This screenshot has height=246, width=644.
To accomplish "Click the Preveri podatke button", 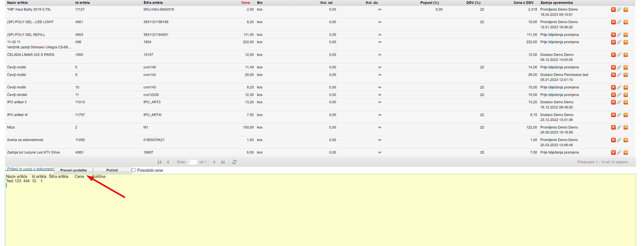I will coord(74,170).
